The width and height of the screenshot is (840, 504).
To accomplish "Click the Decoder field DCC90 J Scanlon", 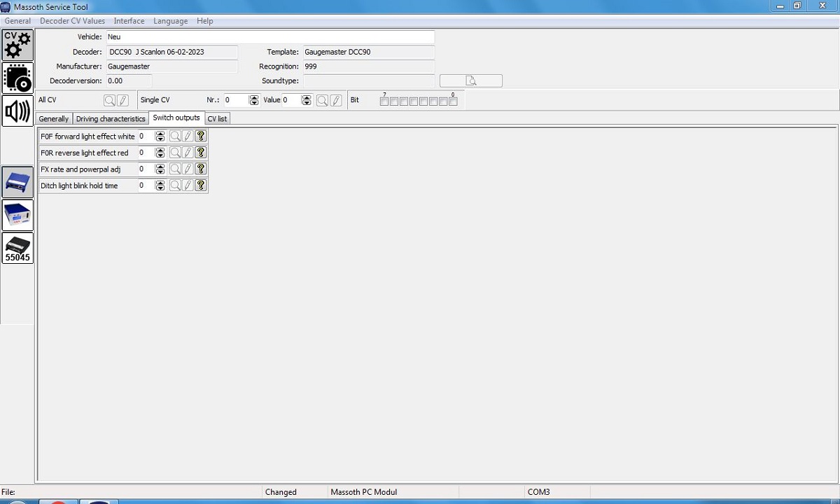I will pos(171,52).
